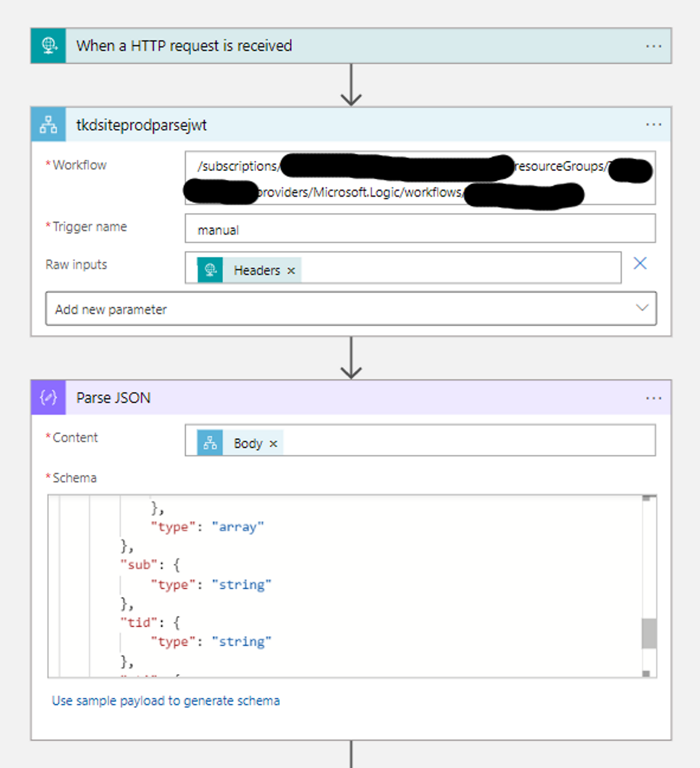Select the Parse JSON action icon
This screenshot has width=700, height=768.
pos(48,397)
